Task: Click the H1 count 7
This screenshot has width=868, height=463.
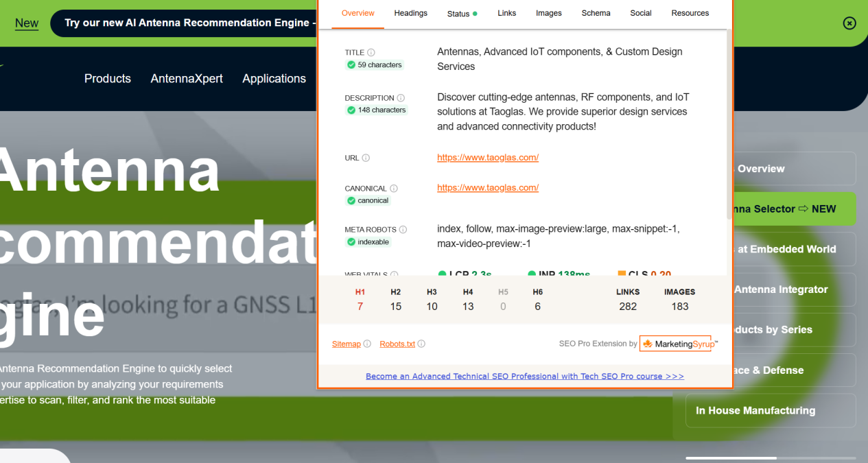Action: coord(360,307)
